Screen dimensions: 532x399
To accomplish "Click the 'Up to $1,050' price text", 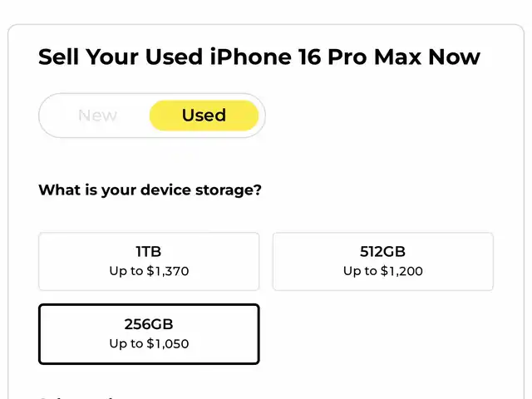I will [x=149, y=343].
